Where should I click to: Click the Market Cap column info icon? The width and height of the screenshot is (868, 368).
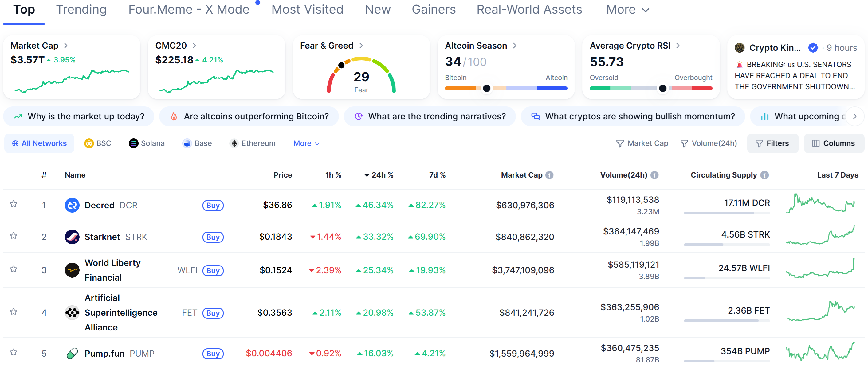click(550, 175)
